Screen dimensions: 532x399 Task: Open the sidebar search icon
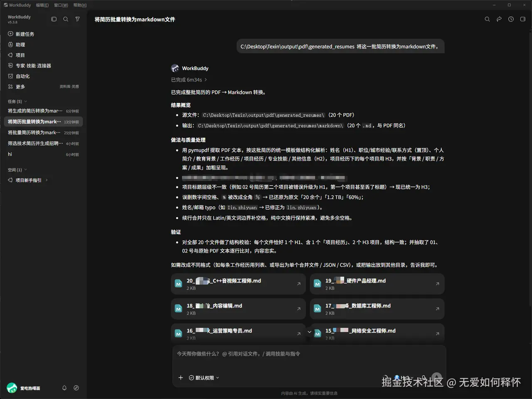pos(66,19)
